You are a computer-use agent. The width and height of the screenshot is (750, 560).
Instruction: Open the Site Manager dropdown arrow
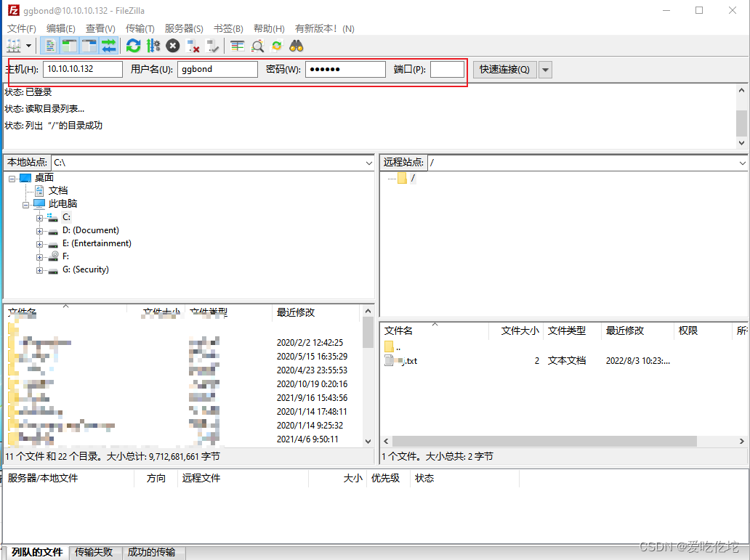28,46
